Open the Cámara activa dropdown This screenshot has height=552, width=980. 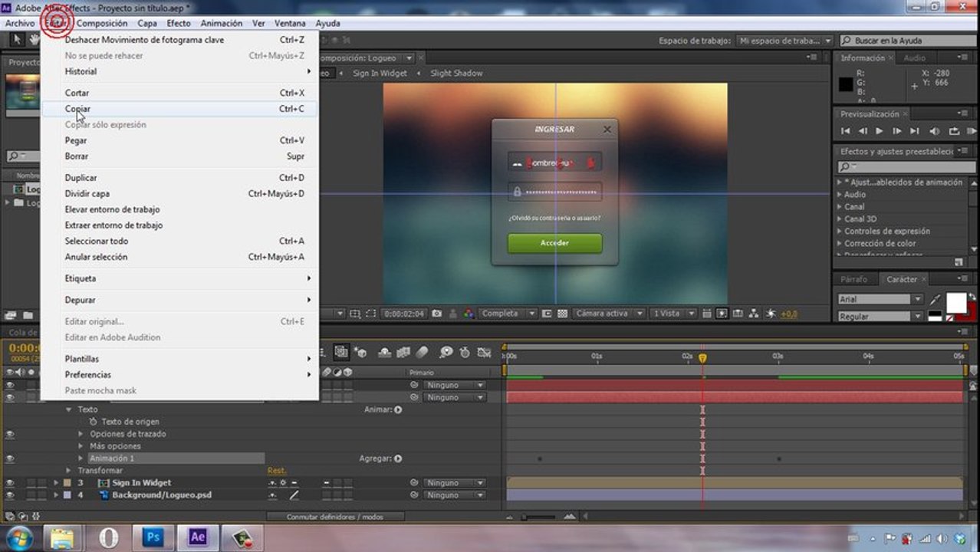(608, 314)
